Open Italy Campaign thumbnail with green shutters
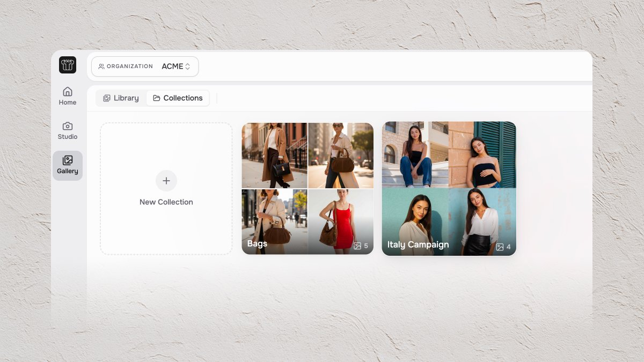This screenshot has width=644, height=362. [x=482, y=154]
